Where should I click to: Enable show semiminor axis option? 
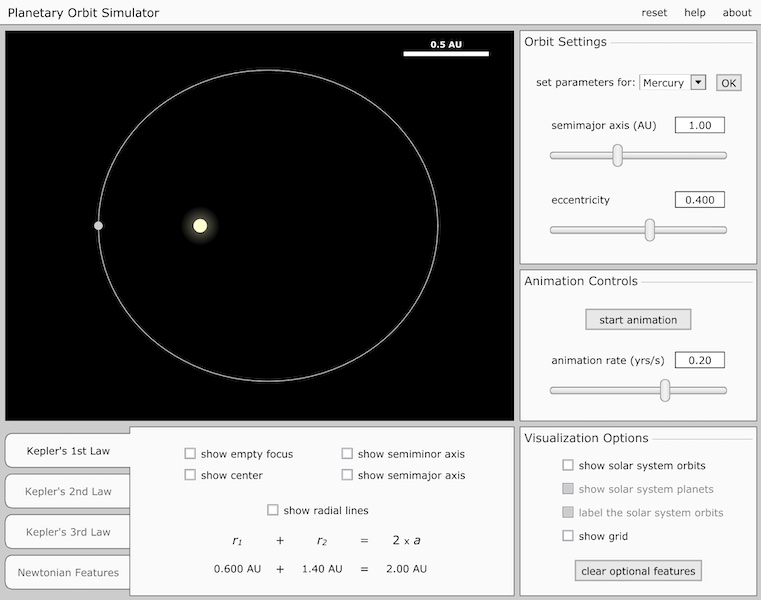coord(347,454)
